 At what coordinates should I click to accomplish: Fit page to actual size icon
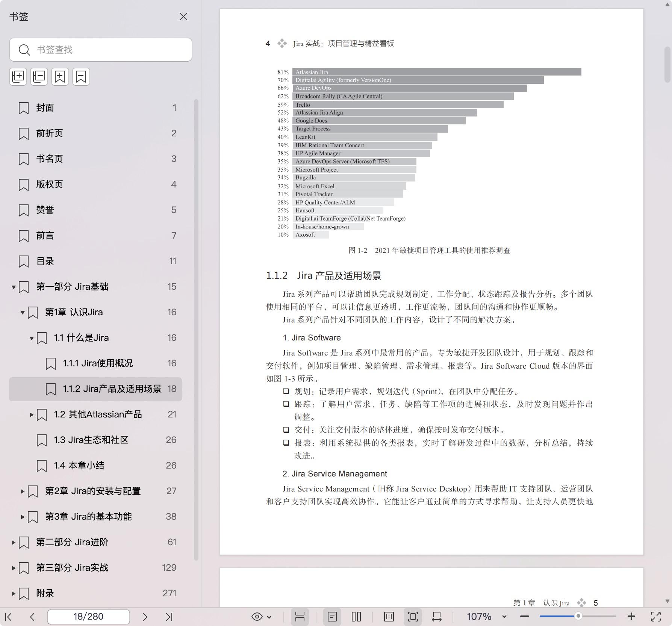tap(389, 617)
